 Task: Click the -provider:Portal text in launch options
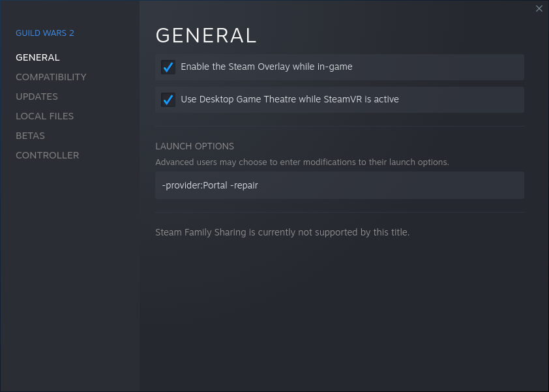point(194,185)
